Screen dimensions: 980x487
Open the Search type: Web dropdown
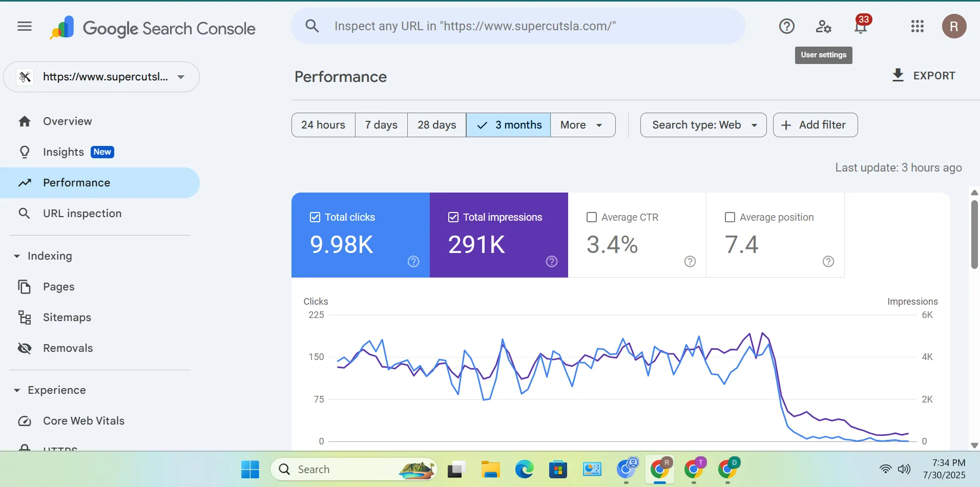click(x=703, y=125)
